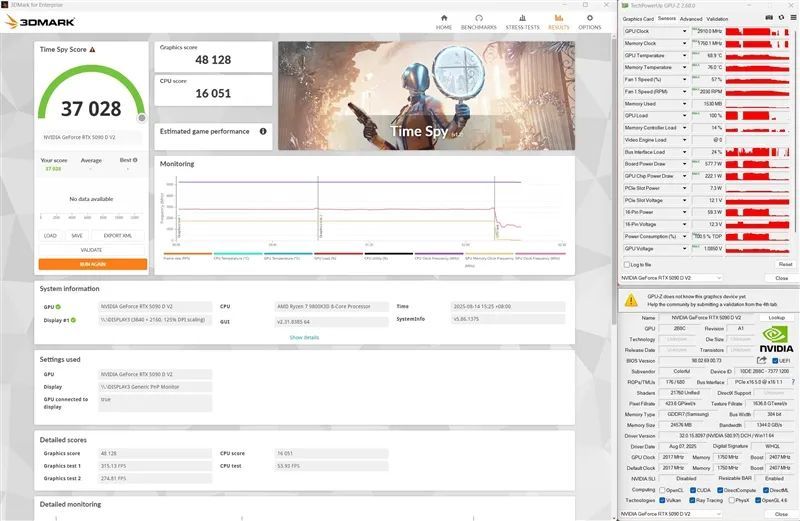Screen dimensions: 800x521
Task: Open the GPU Temperature sensor dropdown
Action: click(684, 55)
